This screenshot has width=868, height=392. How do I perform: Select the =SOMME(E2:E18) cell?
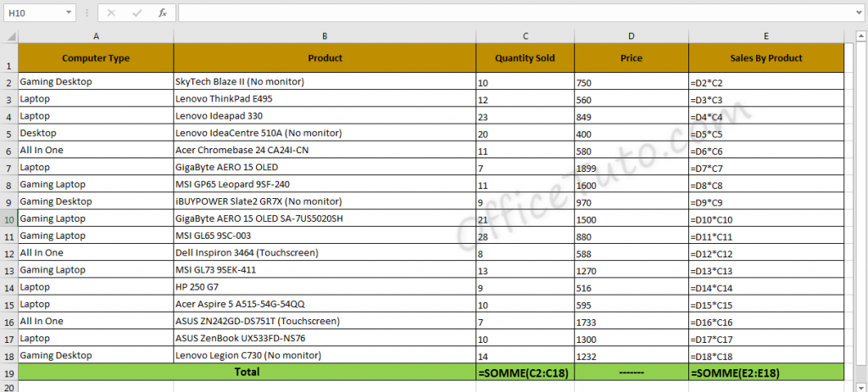pos(766,373)
